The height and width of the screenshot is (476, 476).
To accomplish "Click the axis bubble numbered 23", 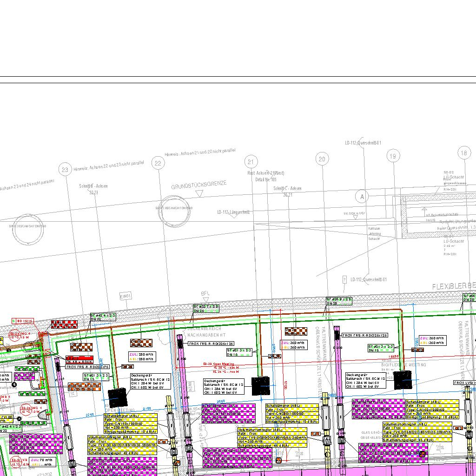I will coord(65,170).
